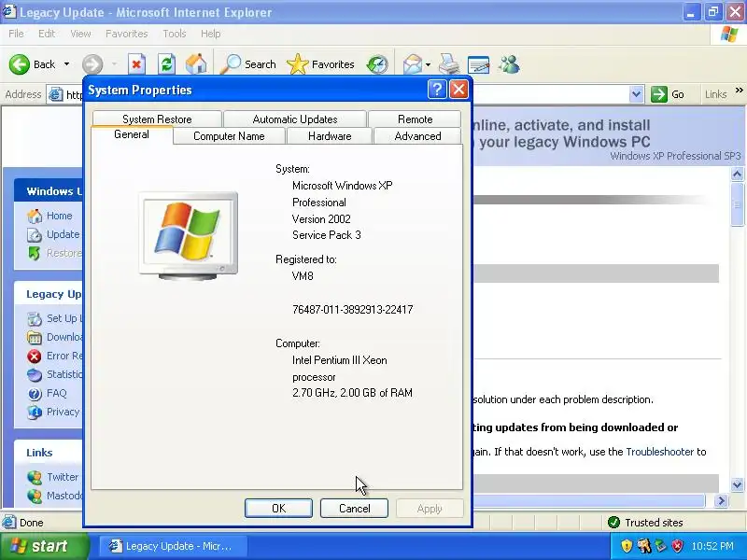Open the FAQ link in sidebar
747x560 pixels.
tap(57, 393)
